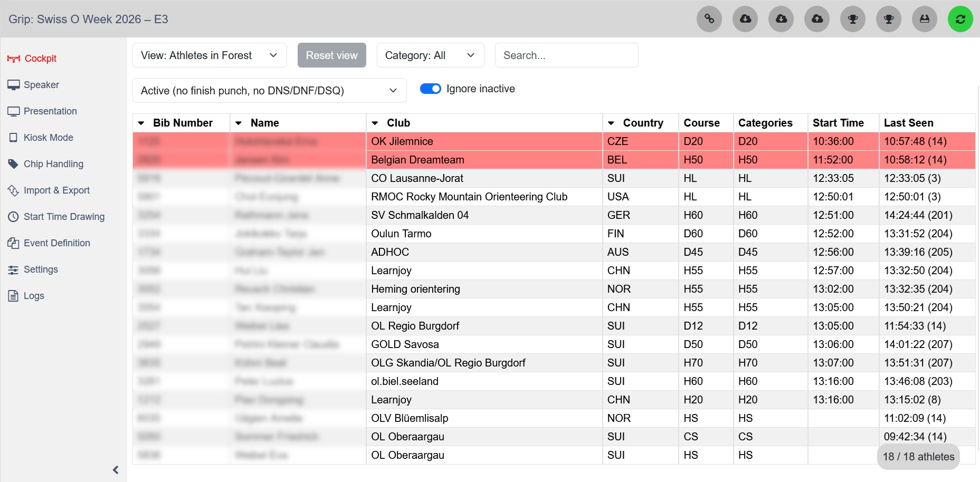Click cloud download icon beside cloud upload
Screen dimensions: 980x482
point(781,19)
